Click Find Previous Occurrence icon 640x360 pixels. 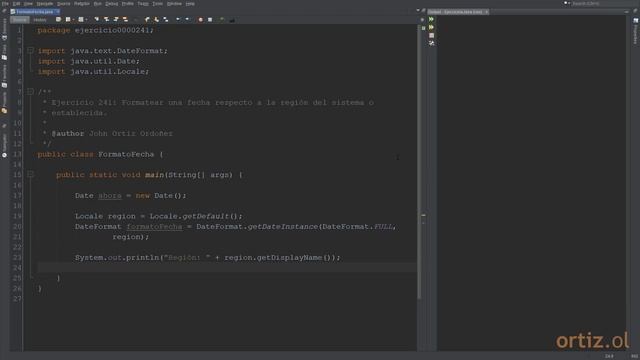pos(106,19)
